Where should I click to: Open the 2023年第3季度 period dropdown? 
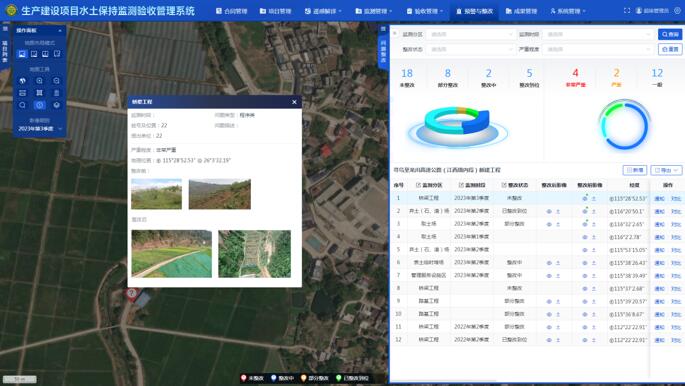(40, 129)
